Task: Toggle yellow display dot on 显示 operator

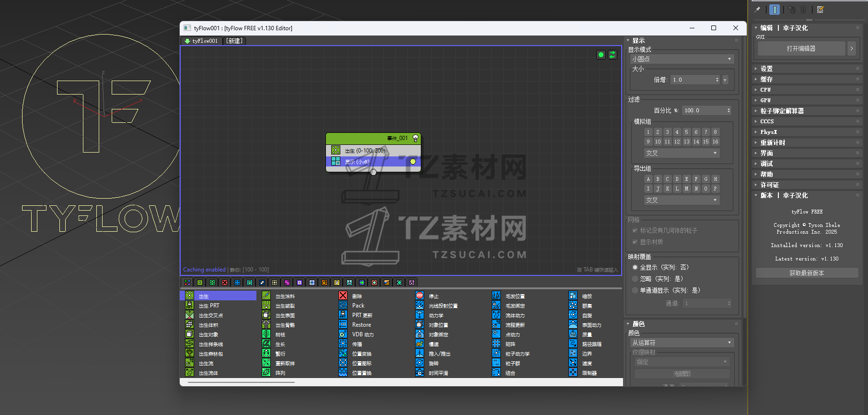Action: tap(413, 162)
